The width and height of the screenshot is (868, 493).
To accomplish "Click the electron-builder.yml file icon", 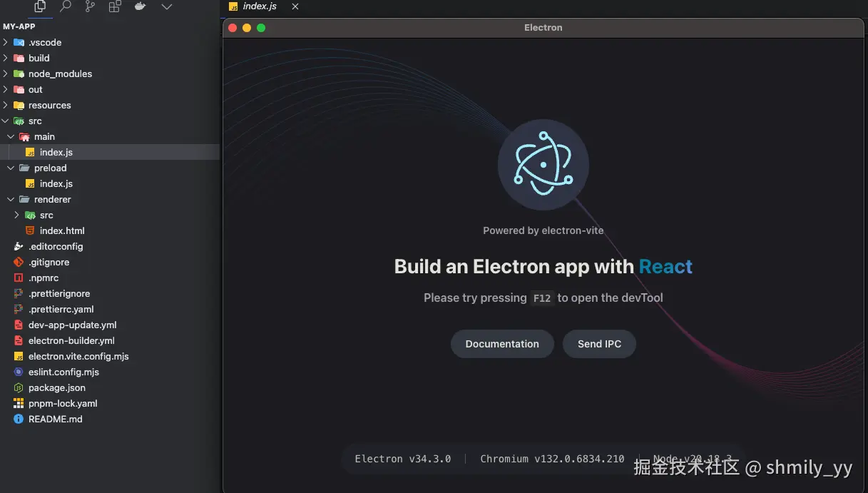I will pos(19,340).
